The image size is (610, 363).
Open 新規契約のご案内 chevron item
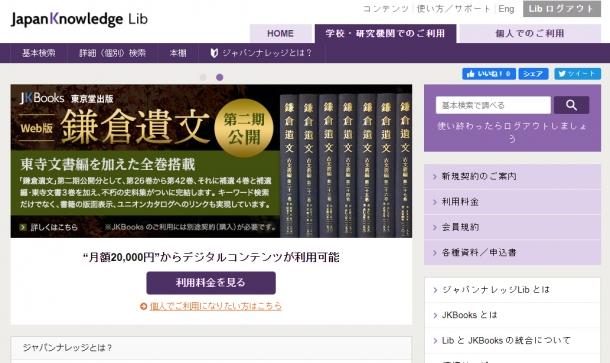pyautogui.click(x=512, y=177)
